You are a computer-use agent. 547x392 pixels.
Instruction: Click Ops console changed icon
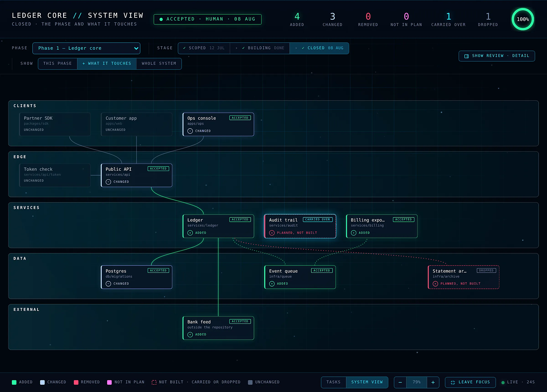point(190,131)
